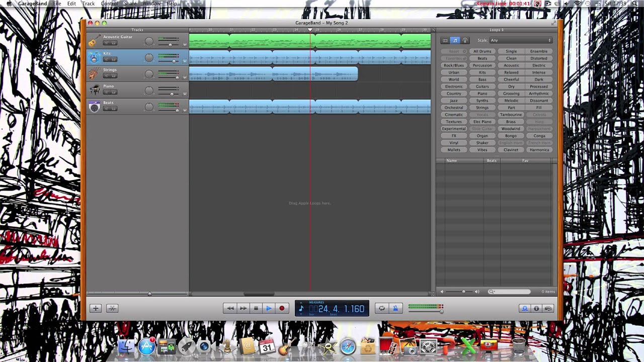This screenshot has width=644, height=362.
Task: Switch loop browser to podcast sounds view
Action: pyautogui.click(x=465, y=40)
